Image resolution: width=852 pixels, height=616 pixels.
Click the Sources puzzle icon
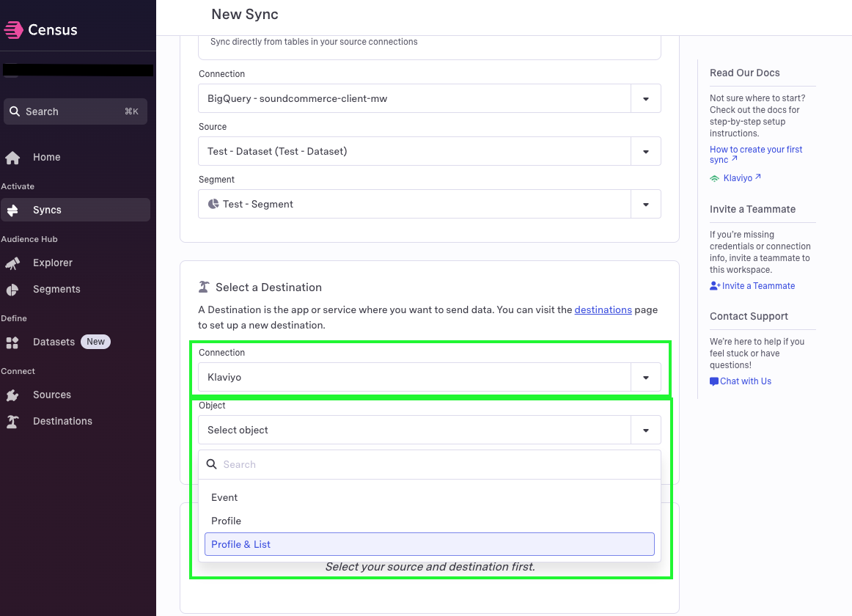tap(12, 395)
